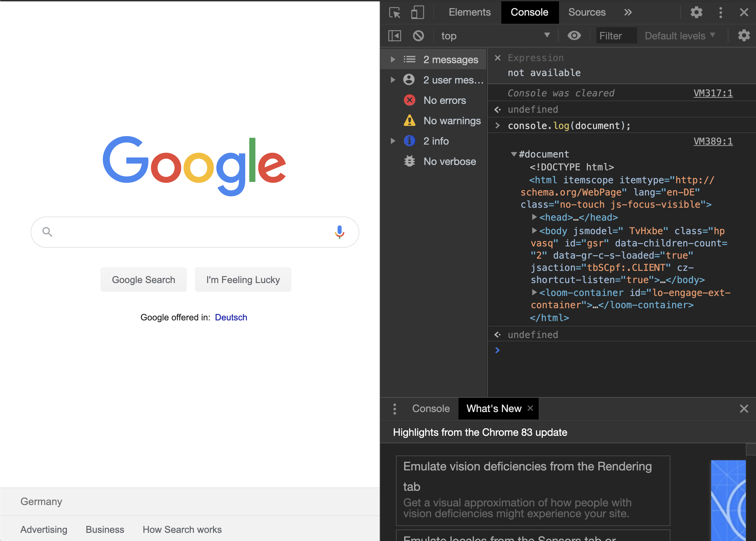The image size is (756, 541).
Task: Expand the 2 user messages group
Action: (393, 80)
